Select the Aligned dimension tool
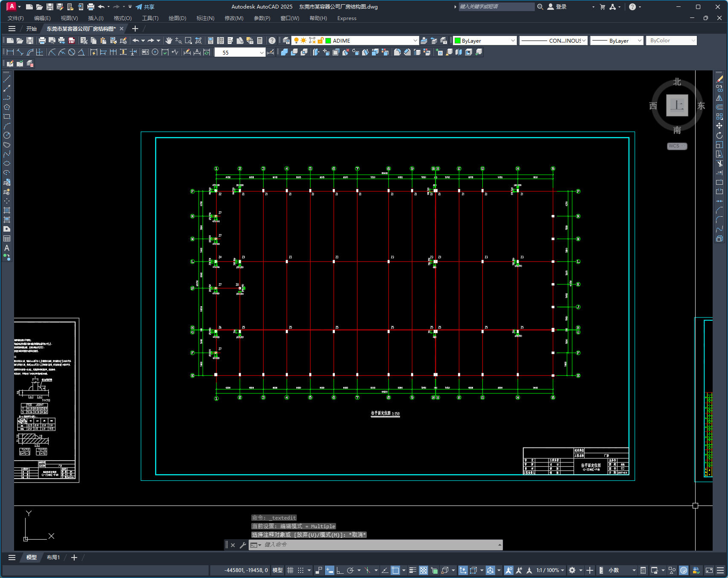This screenshot has height=578, width=728. (20, 52)
